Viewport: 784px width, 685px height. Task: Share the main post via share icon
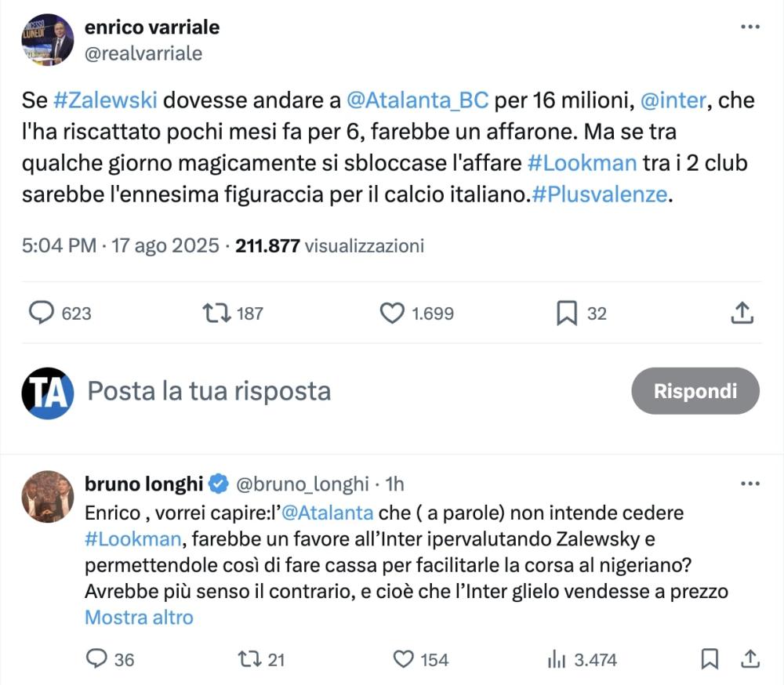click(742, 314)
